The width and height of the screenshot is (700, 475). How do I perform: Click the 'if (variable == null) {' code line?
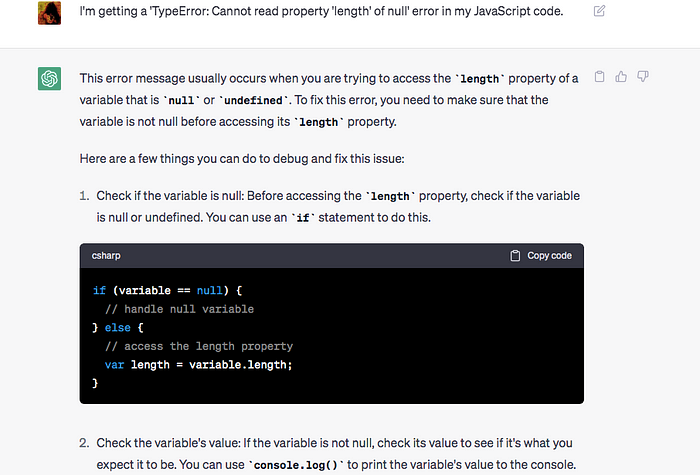pyautogui.click(x=167, y=291)
